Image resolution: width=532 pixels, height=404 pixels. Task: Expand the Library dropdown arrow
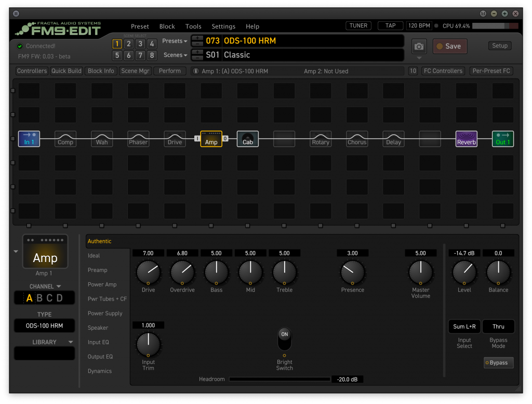tap(71, 342)
